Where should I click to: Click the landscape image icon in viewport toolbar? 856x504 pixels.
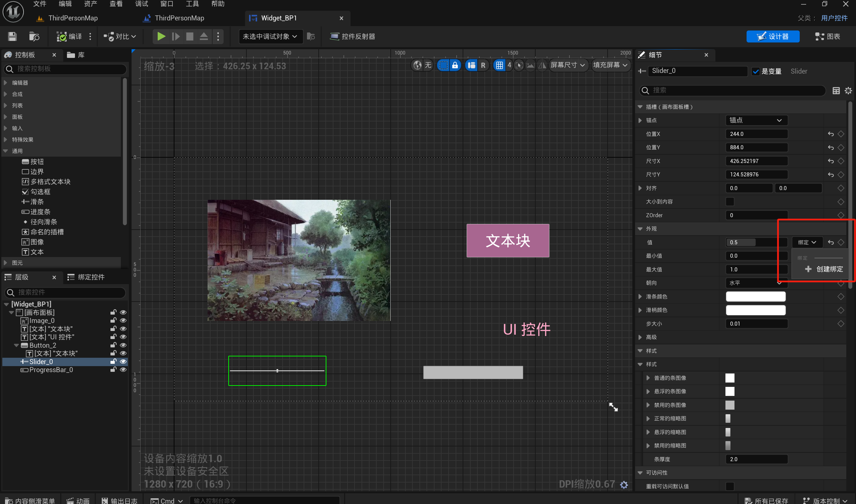[531, 65]
